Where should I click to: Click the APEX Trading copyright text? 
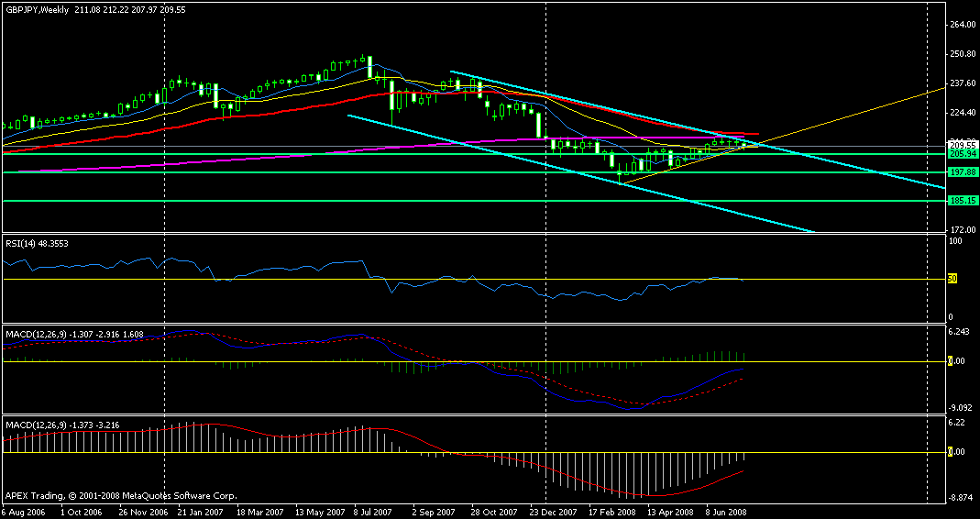[x=120, y=495]
